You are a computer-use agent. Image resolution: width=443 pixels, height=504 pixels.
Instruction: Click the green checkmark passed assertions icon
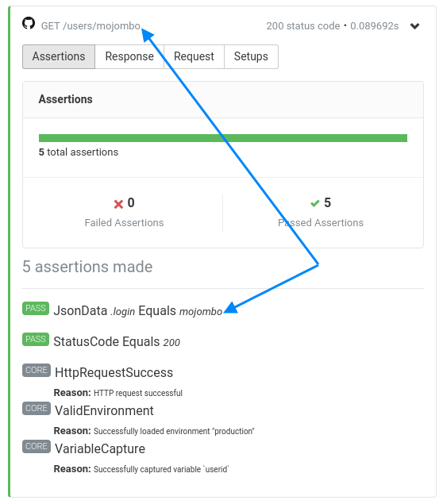pos(315,203)
